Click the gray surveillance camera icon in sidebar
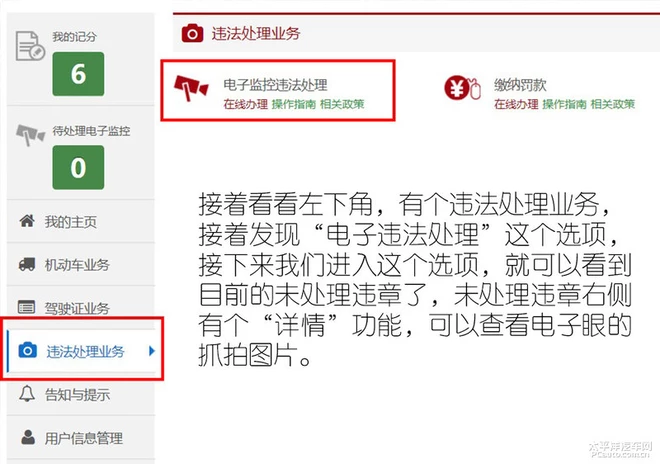660x464 pixels. tap(30, 135)
